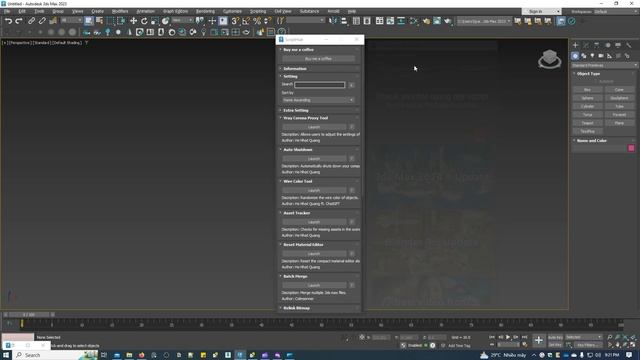Launch the Wire Color Tool script
This screenshot has height=360, width=640.
click(x=314, y=190)
